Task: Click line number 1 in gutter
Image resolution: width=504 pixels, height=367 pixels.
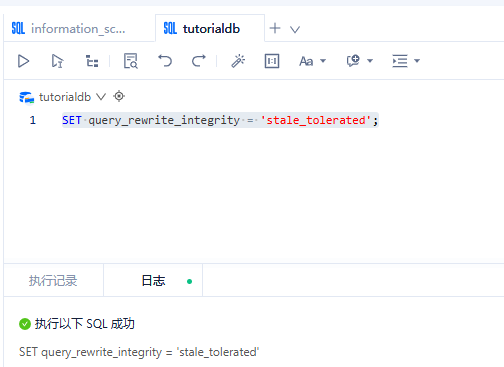Action: coord(32,120)
